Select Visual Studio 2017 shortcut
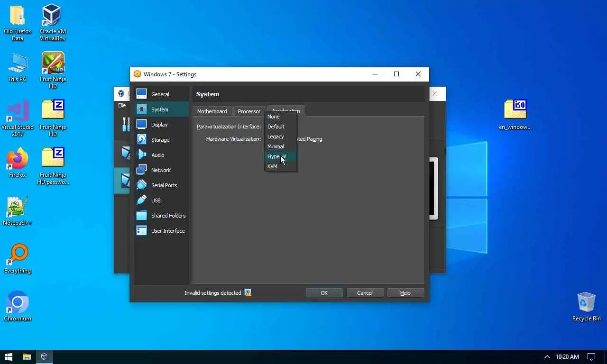This screenshot has height=364, width=607. 18,118
